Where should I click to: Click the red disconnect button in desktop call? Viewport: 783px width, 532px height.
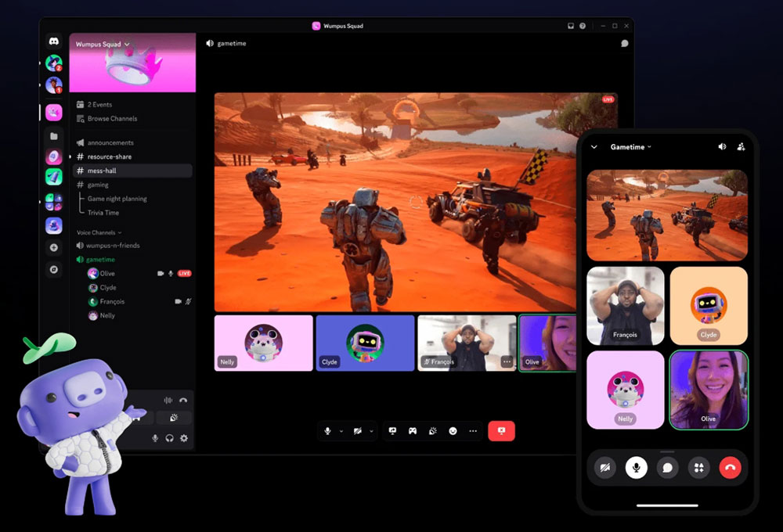pos(501,431)
